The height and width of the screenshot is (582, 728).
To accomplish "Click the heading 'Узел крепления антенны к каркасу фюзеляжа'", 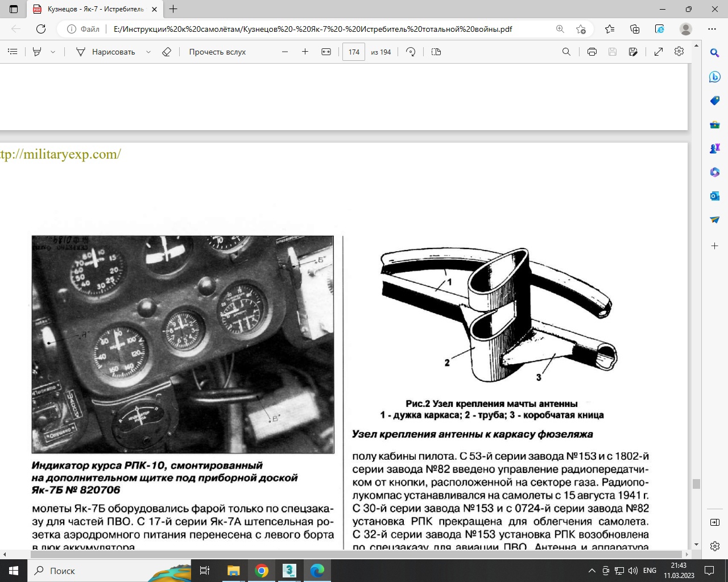I will pos(473,434).
